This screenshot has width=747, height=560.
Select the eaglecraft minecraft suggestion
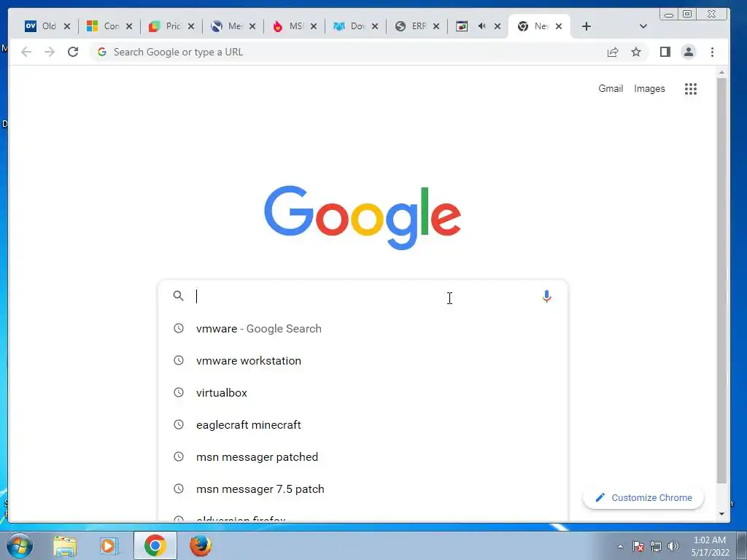coord(362,425)
